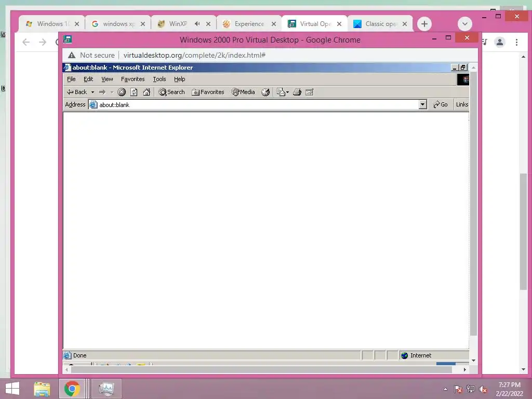
Task: Go to the IE Home page icon
Action: tap(147, 92)
